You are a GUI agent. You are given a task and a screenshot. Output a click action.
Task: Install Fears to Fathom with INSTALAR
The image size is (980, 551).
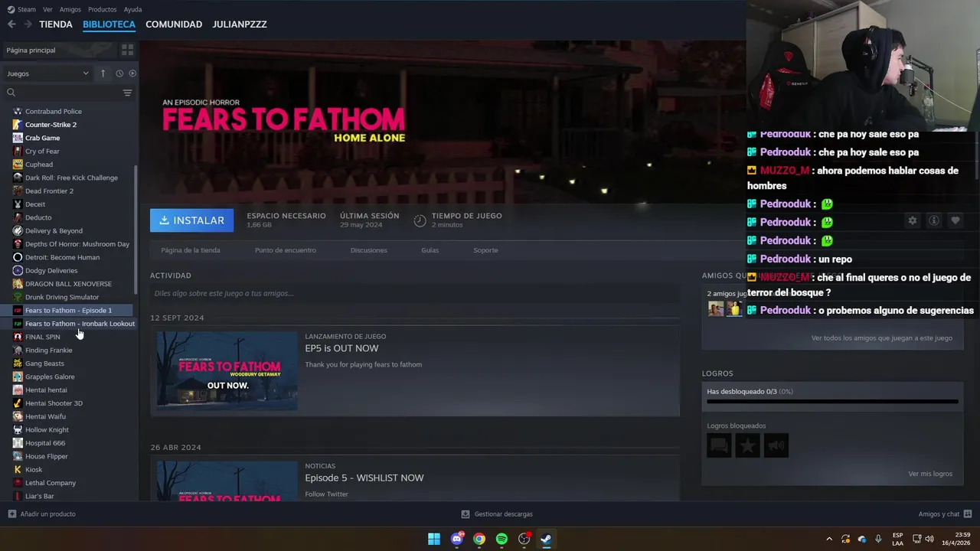click(x=192, y=220)
